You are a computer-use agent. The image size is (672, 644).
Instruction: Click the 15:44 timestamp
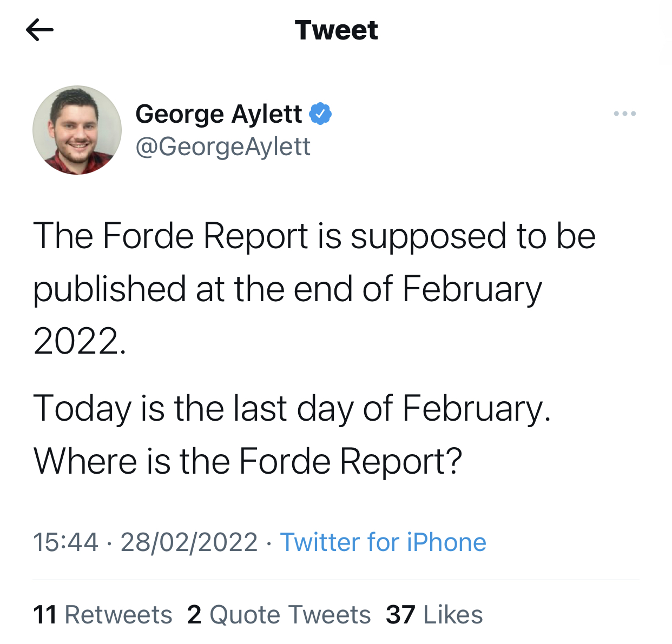[x=65, y=542]
